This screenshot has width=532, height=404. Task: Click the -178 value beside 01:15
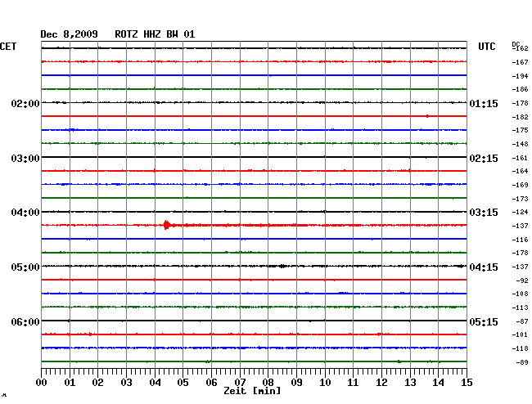(x=520, y=103)
